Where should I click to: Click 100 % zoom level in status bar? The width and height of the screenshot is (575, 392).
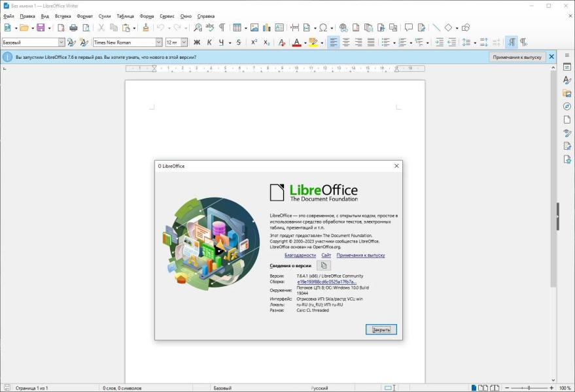pos(565,387)
